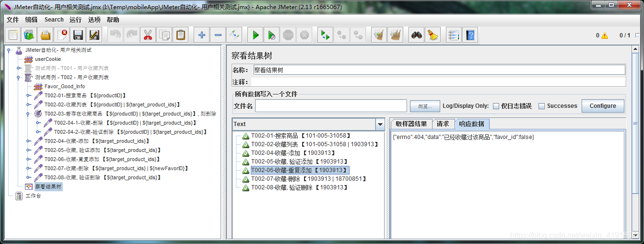
Task: Open the 选项 menu
Action: (94, 20)
